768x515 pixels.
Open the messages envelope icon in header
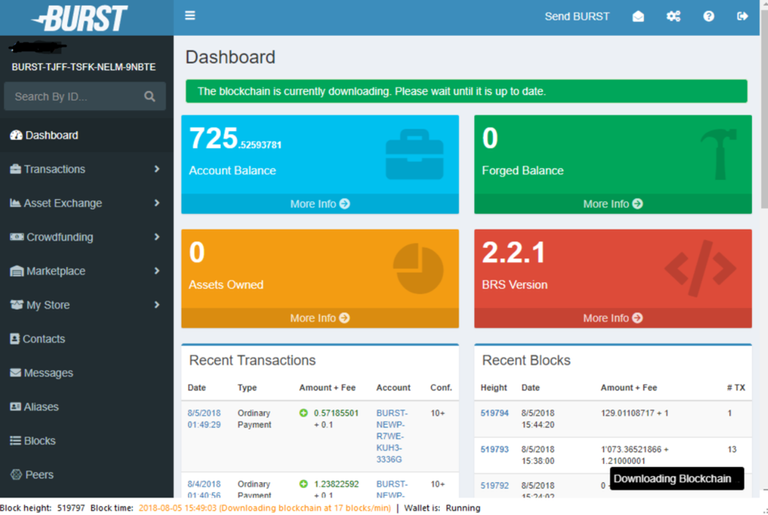(x=638, y=16)
